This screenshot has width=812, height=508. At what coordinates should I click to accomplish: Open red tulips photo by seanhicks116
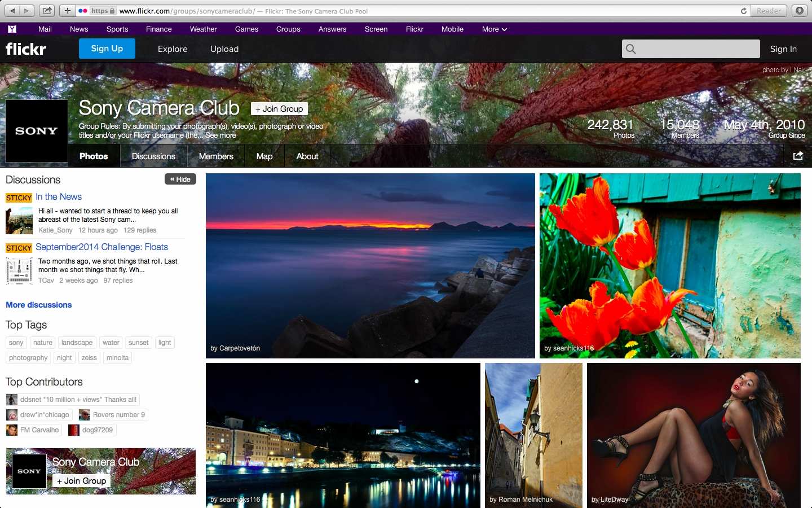coord(670,266)
